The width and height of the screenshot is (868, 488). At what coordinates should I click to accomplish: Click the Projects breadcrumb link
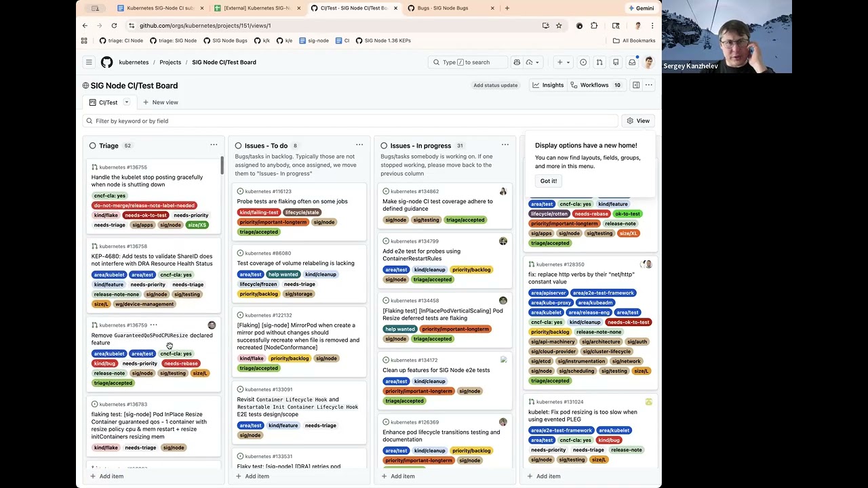(x=170, y=62)
